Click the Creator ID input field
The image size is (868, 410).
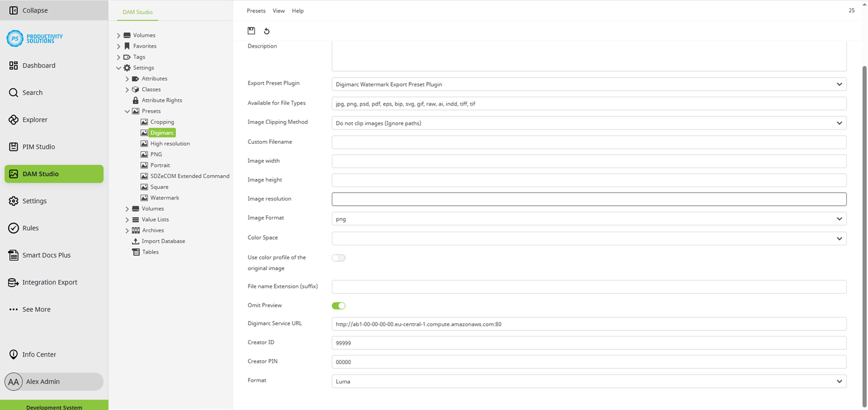click(x=588, y=343)
